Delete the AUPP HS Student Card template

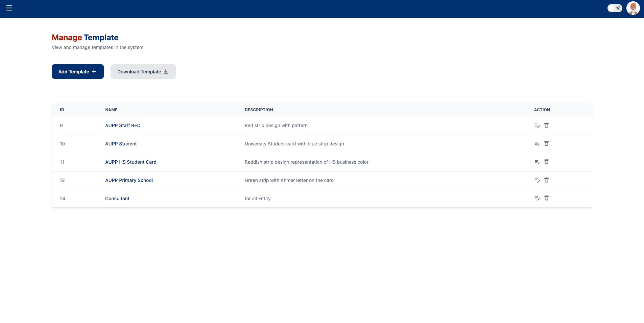point(546,162)
